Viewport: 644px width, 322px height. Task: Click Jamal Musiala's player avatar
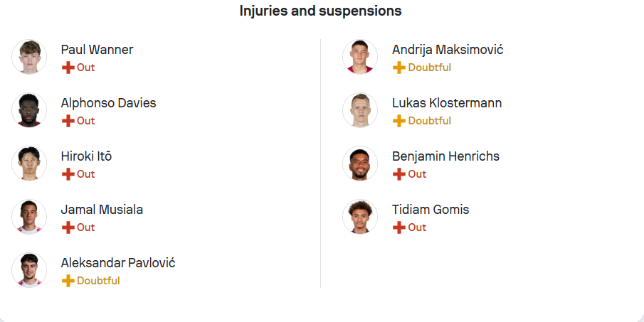coord(29,217)
